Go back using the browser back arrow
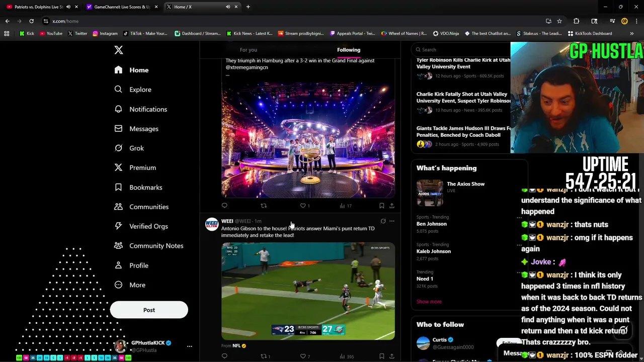Image resolution: width=644 pixels, height=362 pixels. point(7,21)
